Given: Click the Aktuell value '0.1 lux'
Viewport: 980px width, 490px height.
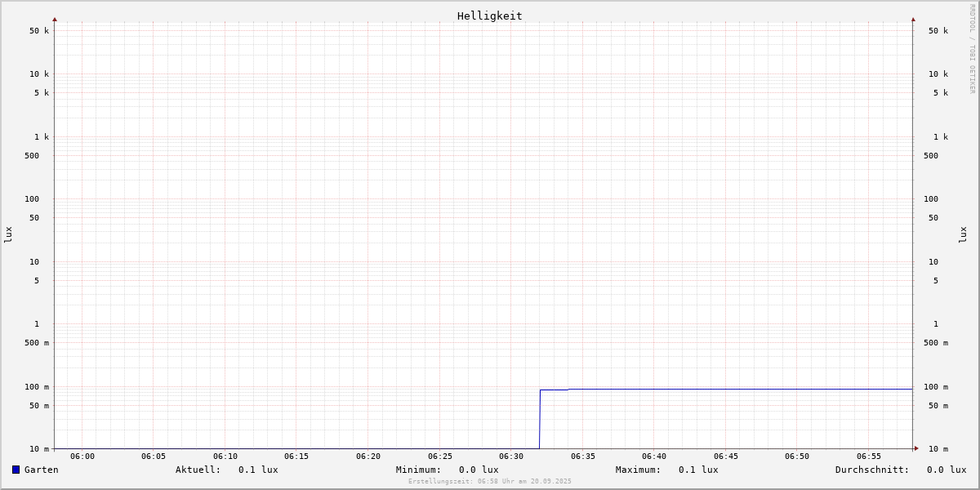Looking at the screenshot, I should tap(258, 470).
